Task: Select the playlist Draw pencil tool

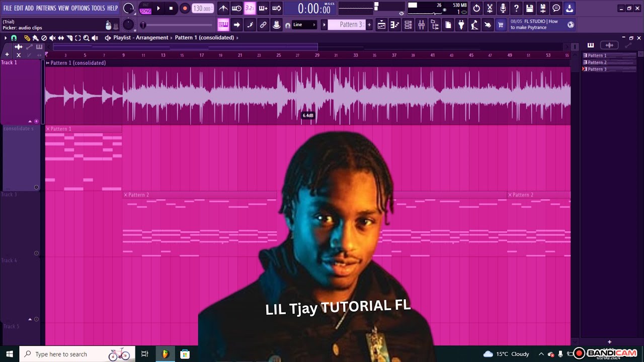Action: pyautogui.click(x=27, y=38)
